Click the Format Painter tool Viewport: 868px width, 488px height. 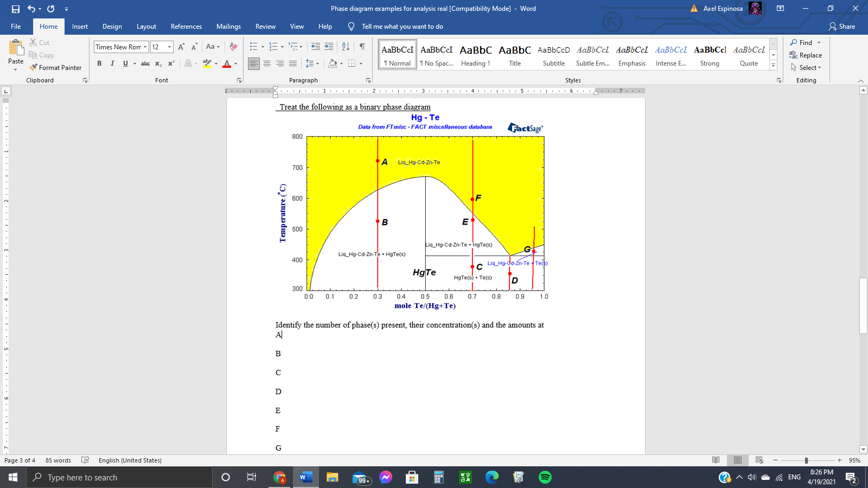tap(55, 68)
